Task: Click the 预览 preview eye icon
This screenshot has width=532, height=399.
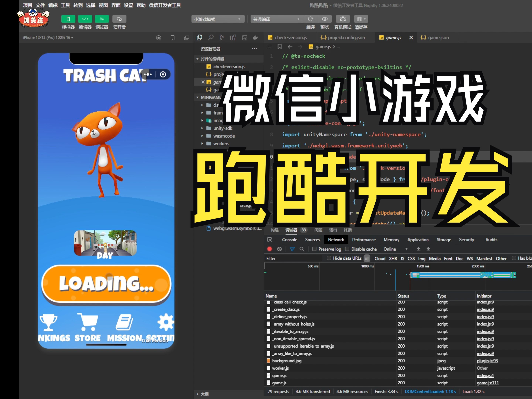Action: 325,19
